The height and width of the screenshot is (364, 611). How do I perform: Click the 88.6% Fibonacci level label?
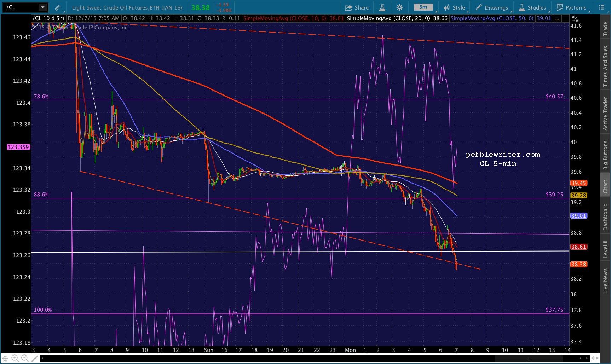[x=41, y=195]
